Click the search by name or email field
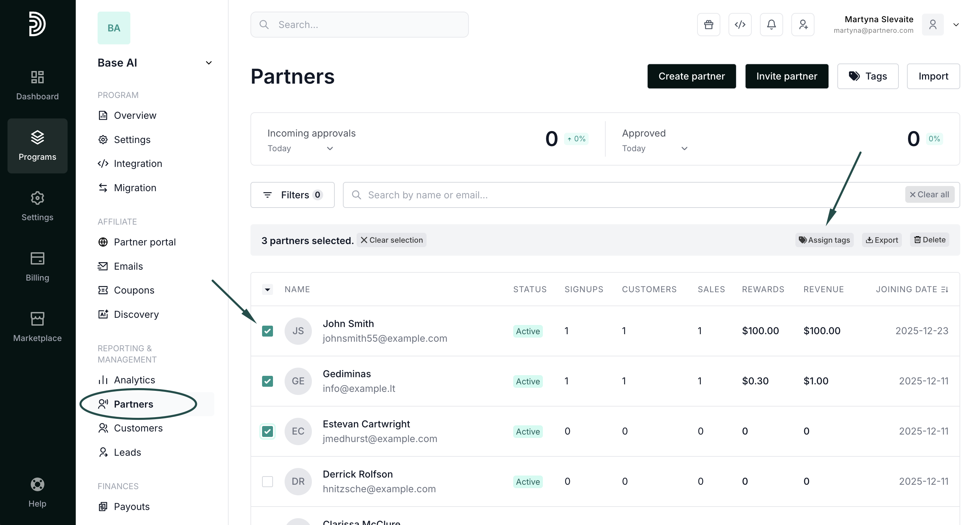 [624, 195]
